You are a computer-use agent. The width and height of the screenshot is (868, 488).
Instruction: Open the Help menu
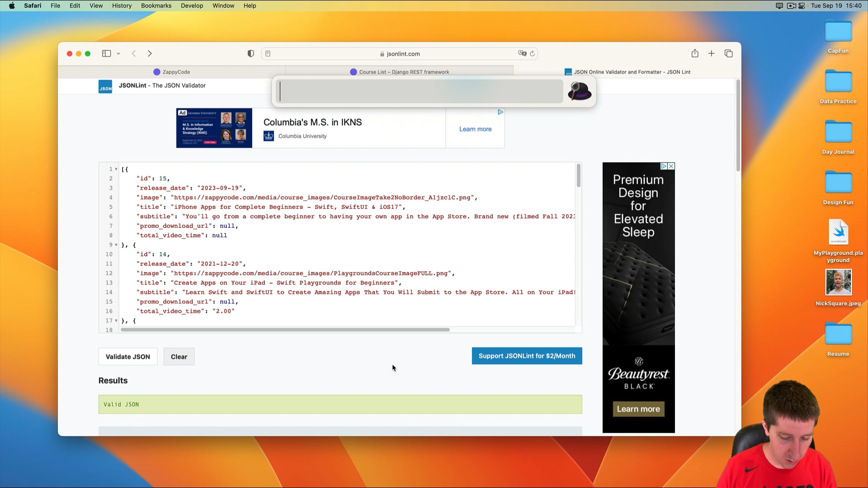[x=250, y=5]
